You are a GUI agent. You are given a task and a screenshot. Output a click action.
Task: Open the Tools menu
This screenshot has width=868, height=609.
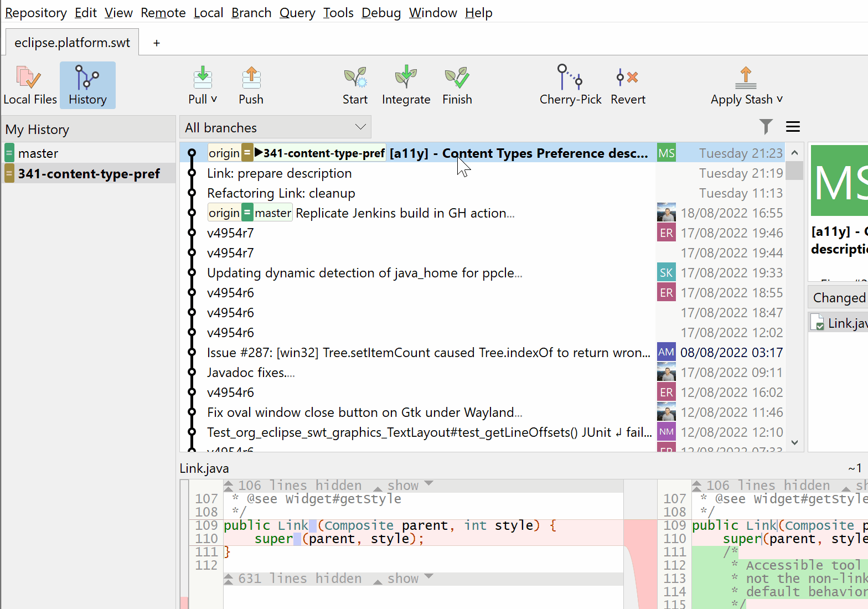[x=338, y=12]
